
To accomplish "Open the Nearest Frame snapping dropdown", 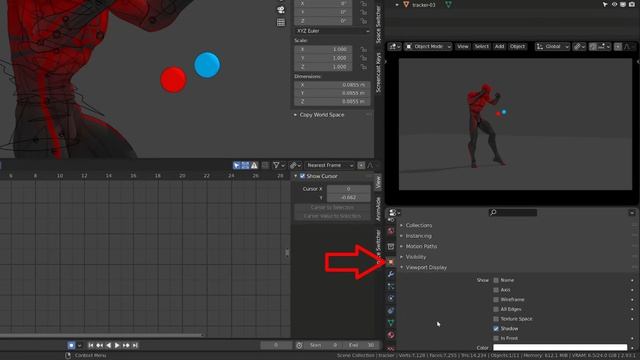I will (x=330, y=165).
